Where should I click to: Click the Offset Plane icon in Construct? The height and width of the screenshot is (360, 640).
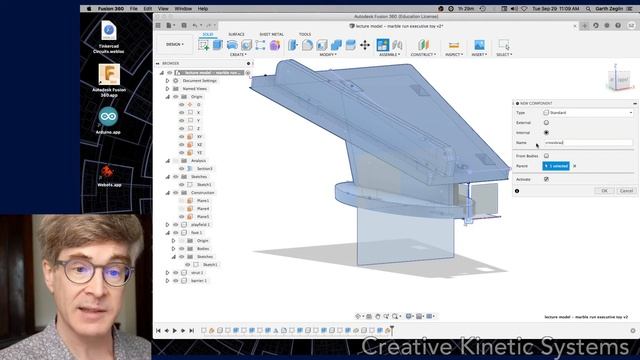click(x=423, y=45)
